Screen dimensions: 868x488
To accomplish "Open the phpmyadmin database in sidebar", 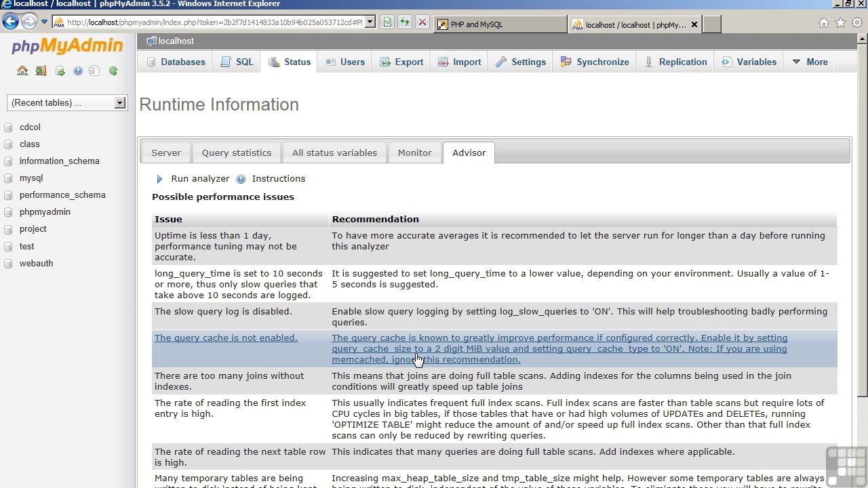I will coord(45,211).
